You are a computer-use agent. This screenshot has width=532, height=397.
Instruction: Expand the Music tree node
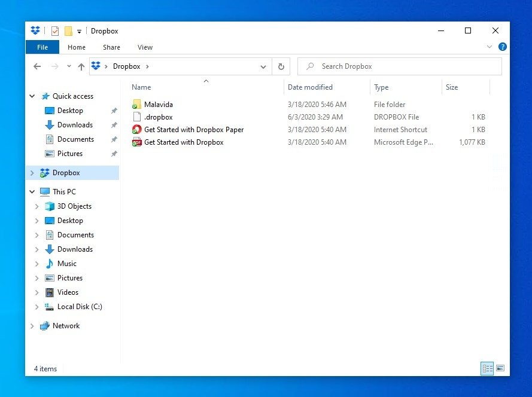click(37, 264)
